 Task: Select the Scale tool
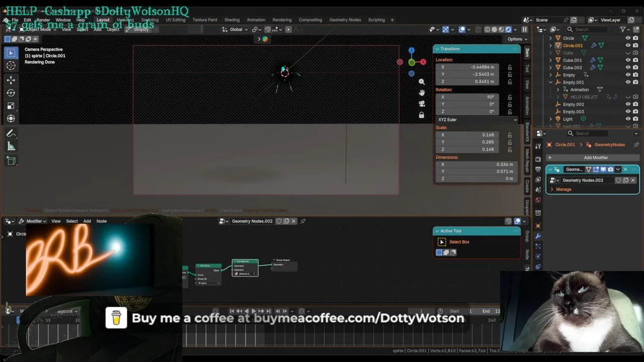11,106
